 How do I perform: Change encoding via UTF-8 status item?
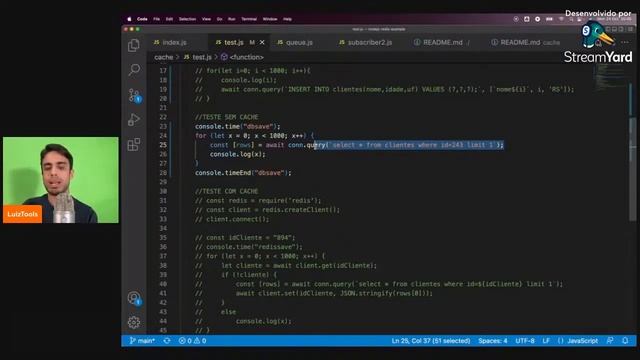pyautogui.click(x=524, y=340)
